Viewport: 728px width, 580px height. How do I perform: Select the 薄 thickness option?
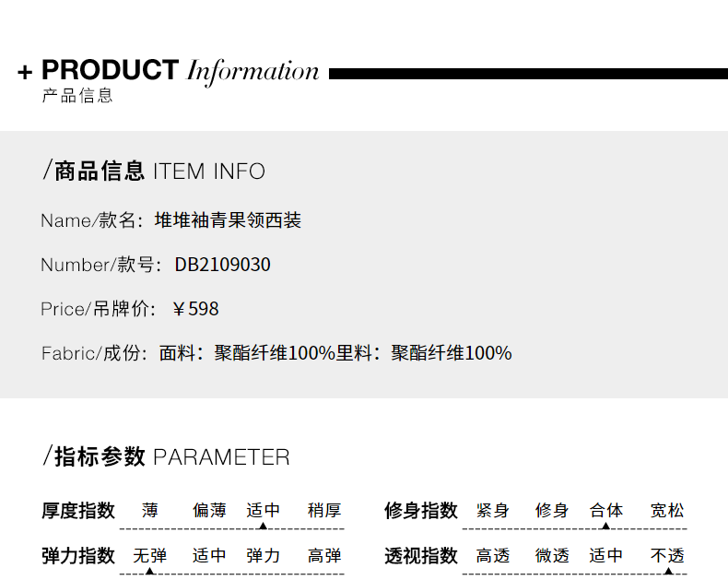(x=150, y=510)
